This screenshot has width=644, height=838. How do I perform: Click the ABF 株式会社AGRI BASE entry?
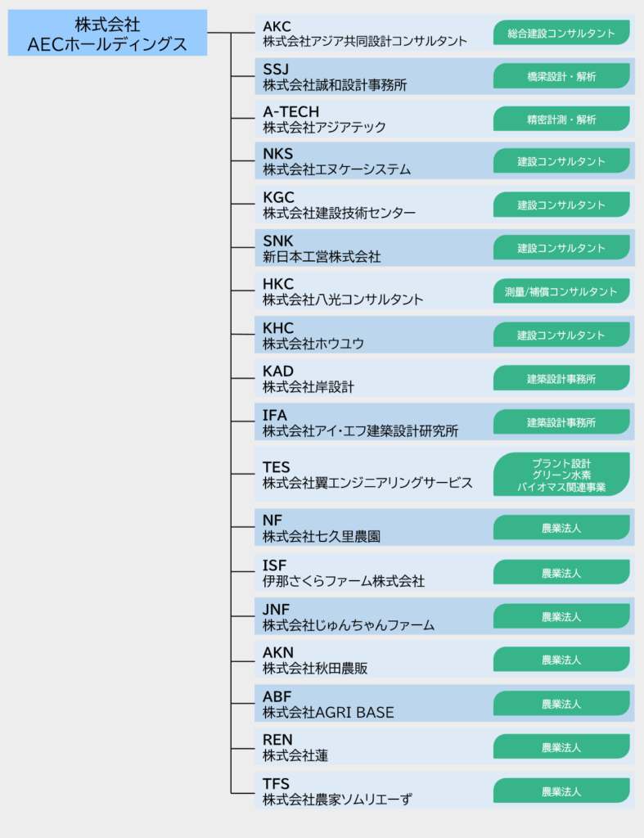click(328, 704)
